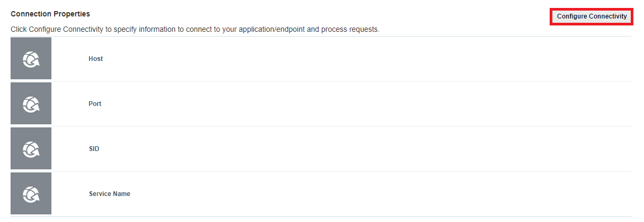Click the Host label text
The width and height of the screenshot is (644, 222).
[95, 59]
